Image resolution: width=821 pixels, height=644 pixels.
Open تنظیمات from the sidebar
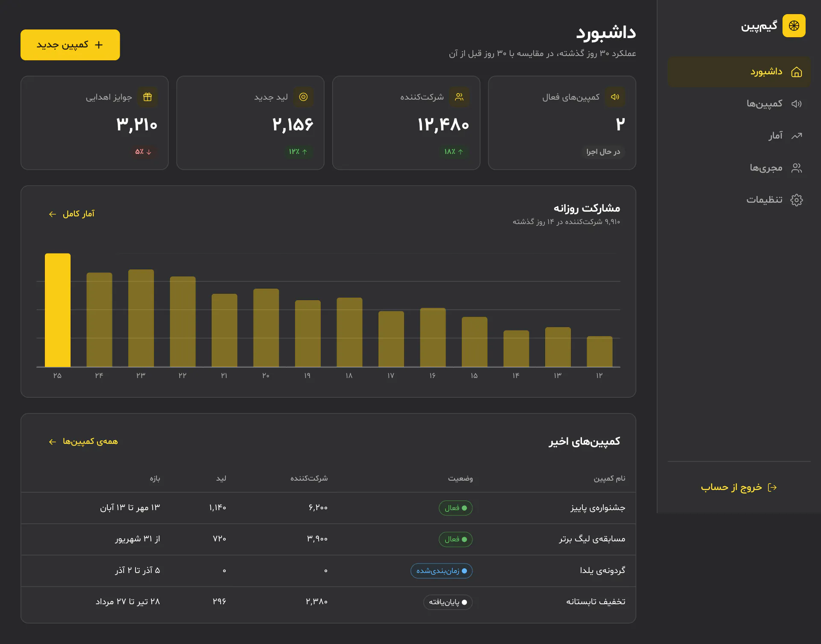[739, 200]
